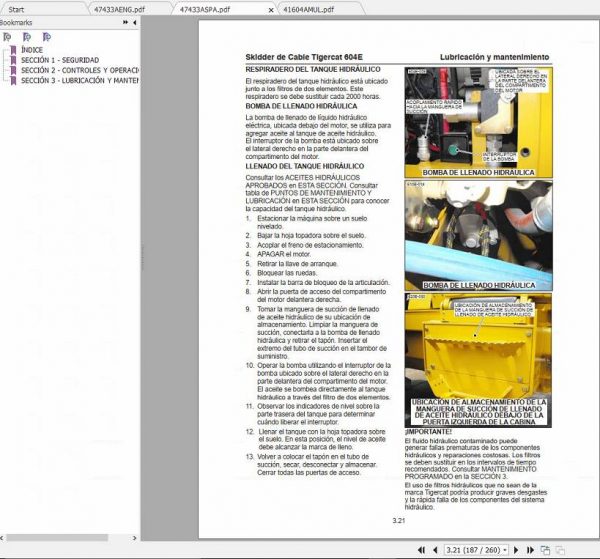Image resolution: width=600 pixels, height=559 pixels.
Task: Click step 6 Bloquear las ruedas
Action: click(x=287, y=273)
